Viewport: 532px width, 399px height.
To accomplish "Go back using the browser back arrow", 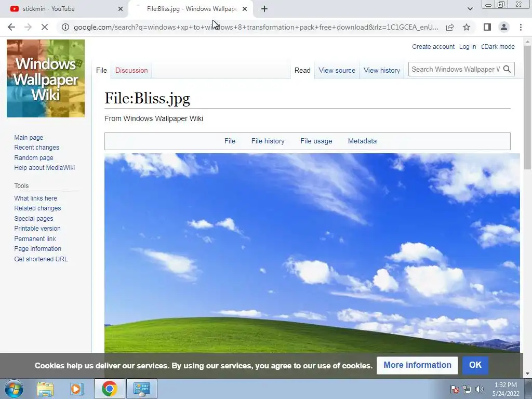I will pyautogui.click(x=11, y=27).
